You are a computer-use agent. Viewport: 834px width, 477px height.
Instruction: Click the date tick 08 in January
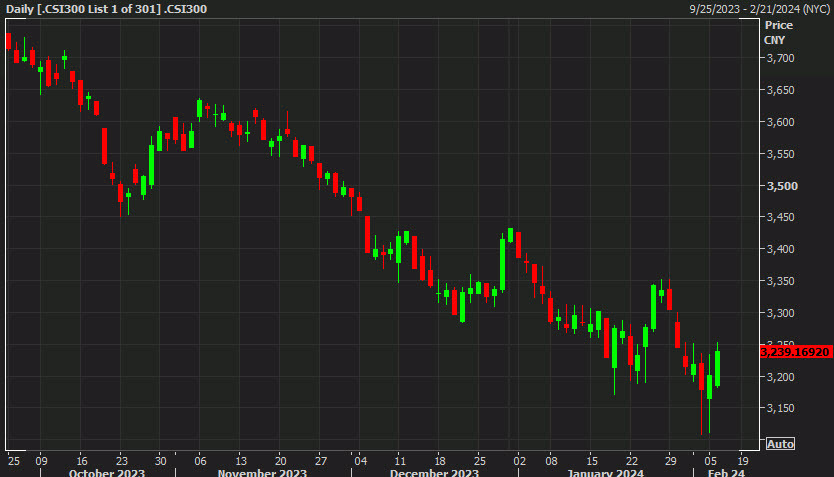click(552, 461)
